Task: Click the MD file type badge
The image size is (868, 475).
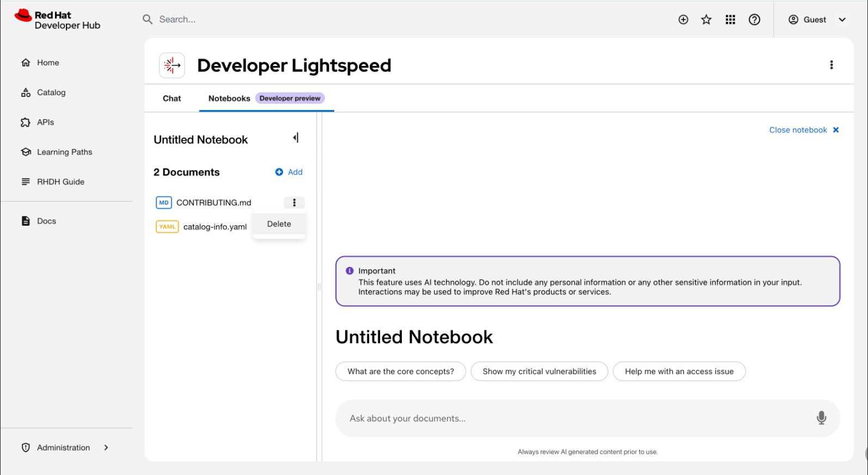Action: tap(164, 202)
